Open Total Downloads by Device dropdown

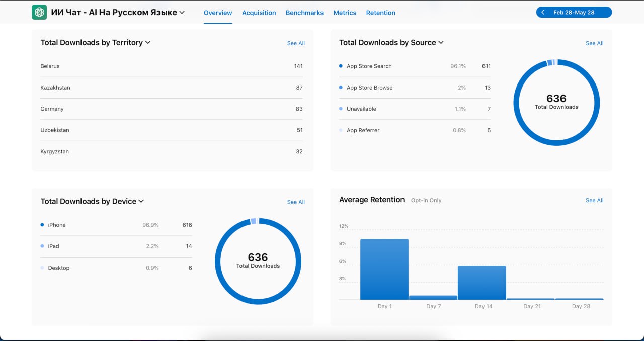click(141, 201)
